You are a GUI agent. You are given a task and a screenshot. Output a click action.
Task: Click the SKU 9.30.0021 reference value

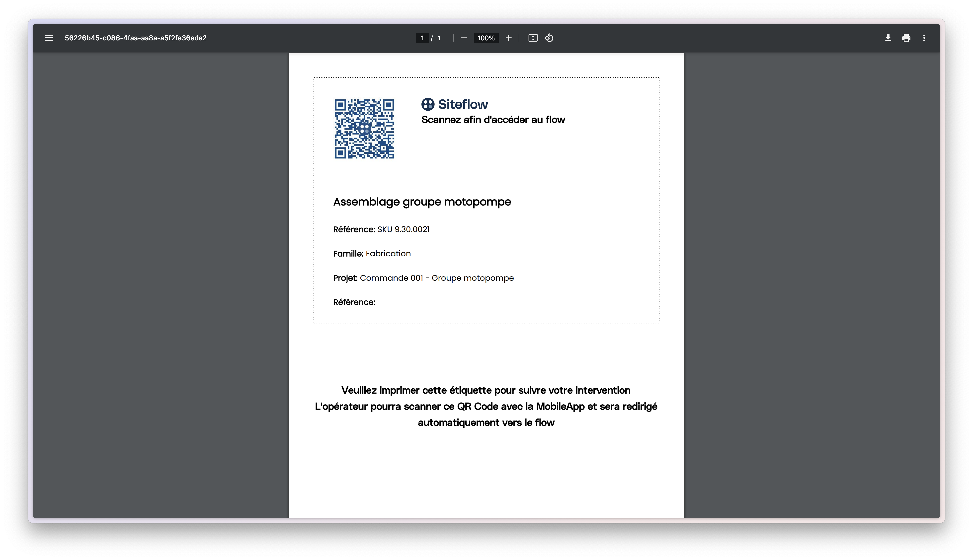(403, 230)
